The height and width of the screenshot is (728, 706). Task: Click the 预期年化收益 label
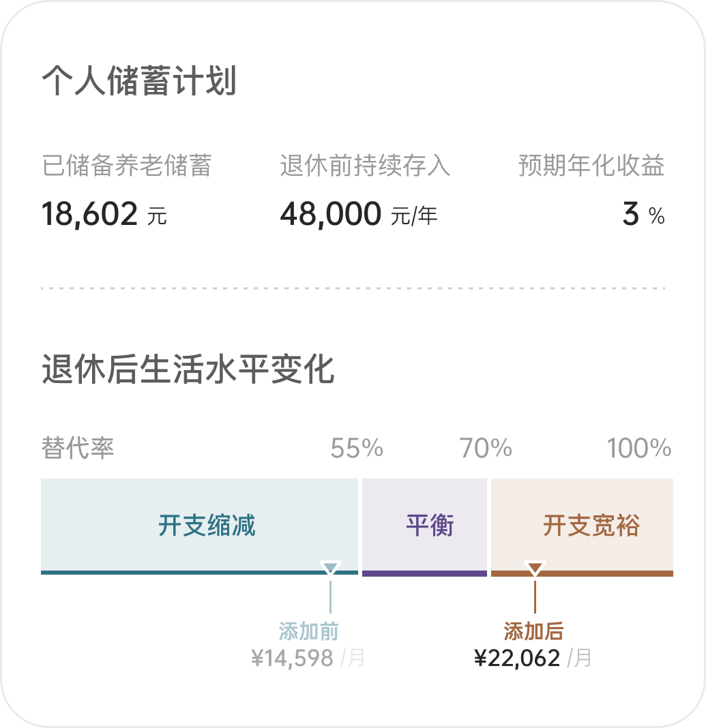coord(591,166)
